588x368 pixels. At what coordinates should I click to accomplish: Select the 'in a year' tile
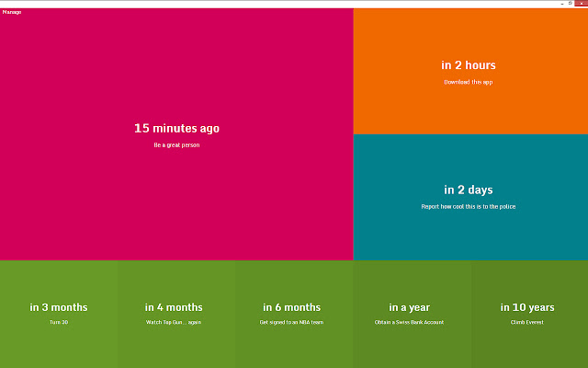coord(410,307)
